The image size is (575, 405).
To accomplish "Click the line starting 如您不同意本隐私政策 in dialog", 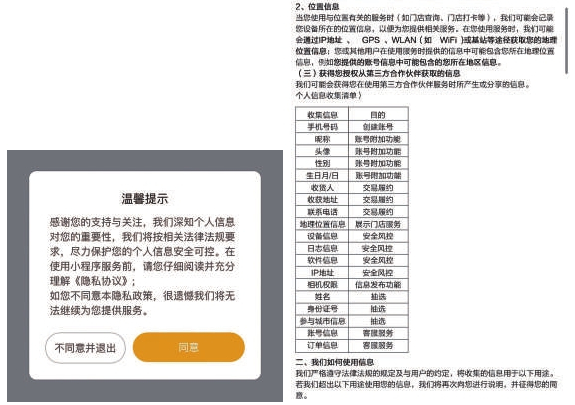I will [x=142, y=296].
